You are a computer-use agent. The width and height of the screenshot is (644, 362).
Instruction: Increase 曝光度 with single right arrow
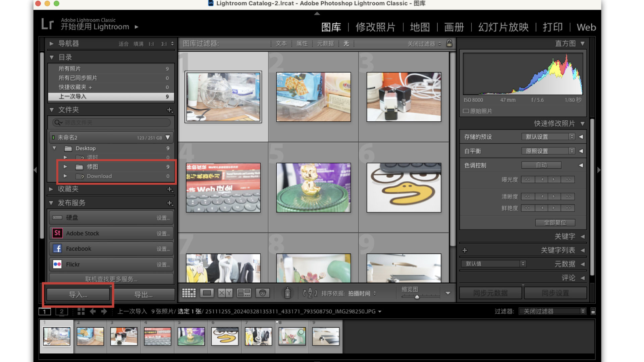click(x=554, y=179)
